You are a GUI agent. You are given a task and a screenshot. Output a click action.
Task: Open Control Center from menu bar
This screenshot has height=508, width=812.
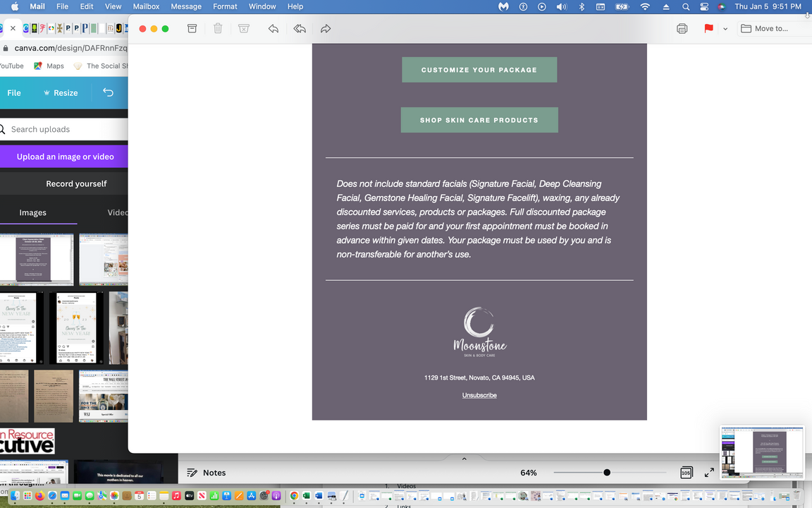704,6
